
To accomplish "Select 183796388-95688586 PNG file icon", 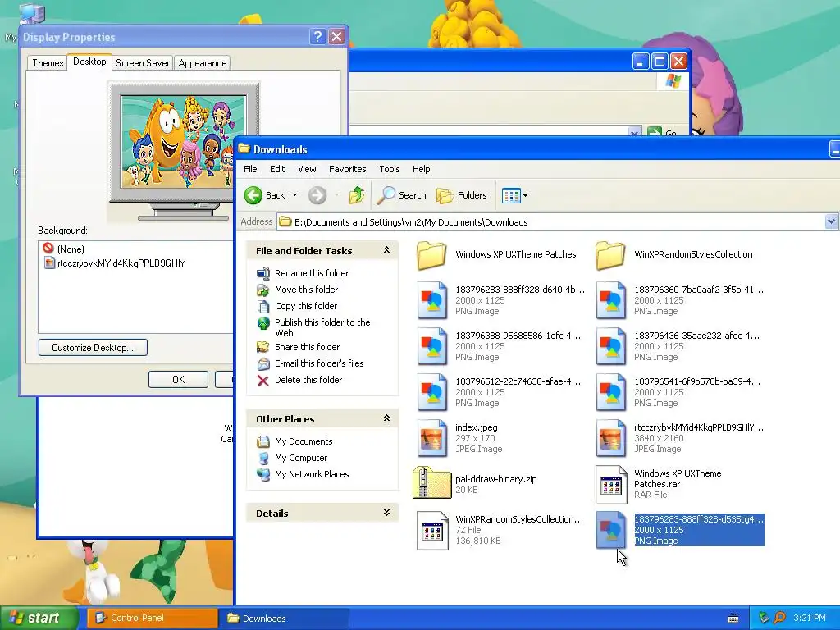I will 432,346.
